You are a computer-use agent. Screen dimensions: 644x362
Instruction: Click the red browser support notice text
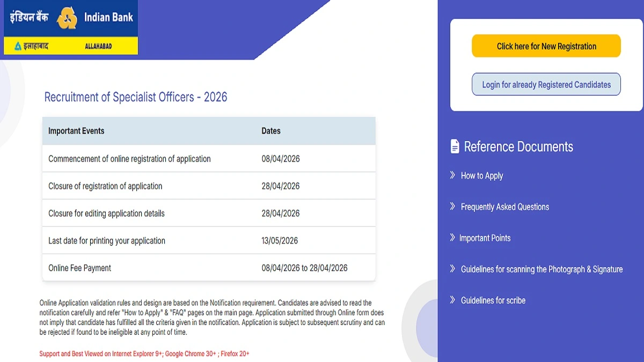(x=145, y=353)
